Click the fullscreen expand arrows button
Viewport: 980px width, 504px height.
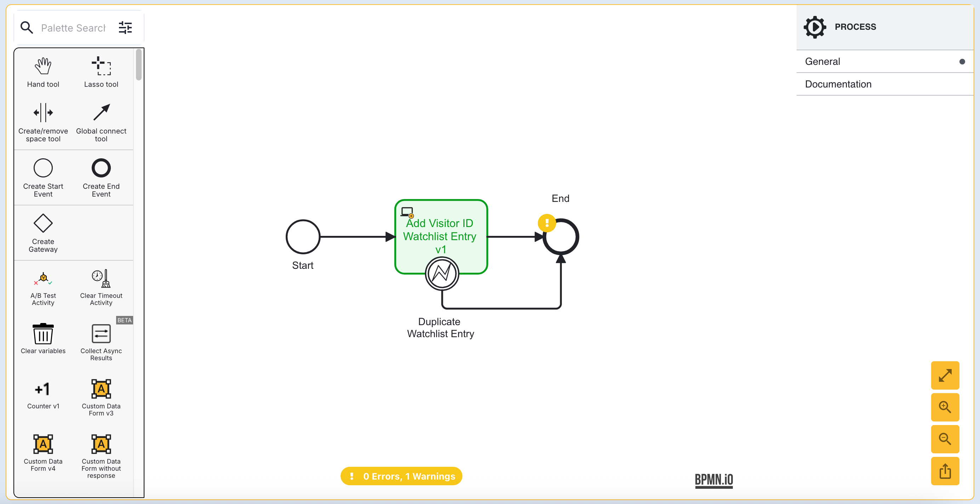945,375
